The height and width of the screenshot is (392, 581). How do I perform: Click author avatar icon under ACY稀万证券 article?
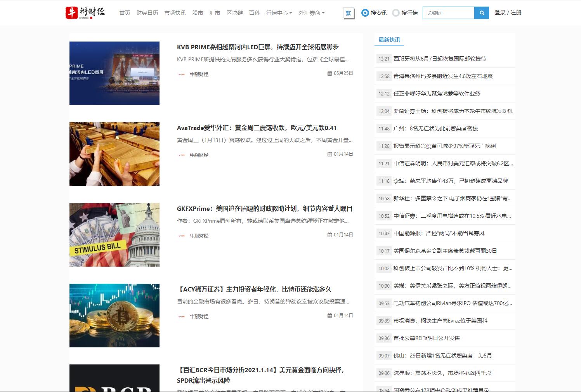coord(181,317)
